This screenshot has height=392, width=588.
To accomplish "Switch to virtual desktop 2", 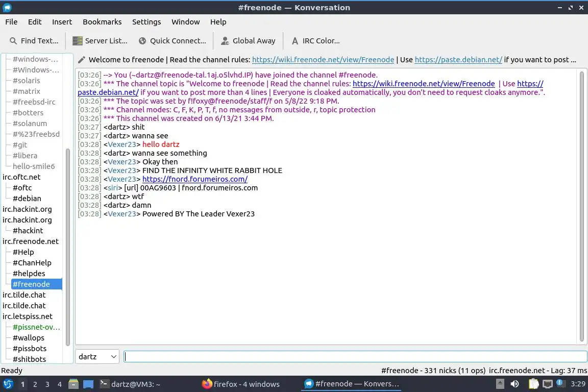I will 35,384.
